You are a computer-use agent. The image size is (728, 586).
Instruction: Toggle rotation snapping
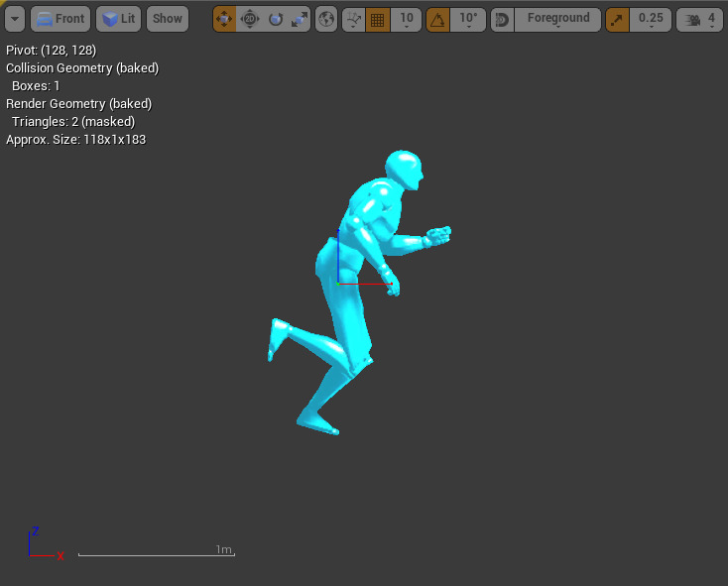click(437, 19)
